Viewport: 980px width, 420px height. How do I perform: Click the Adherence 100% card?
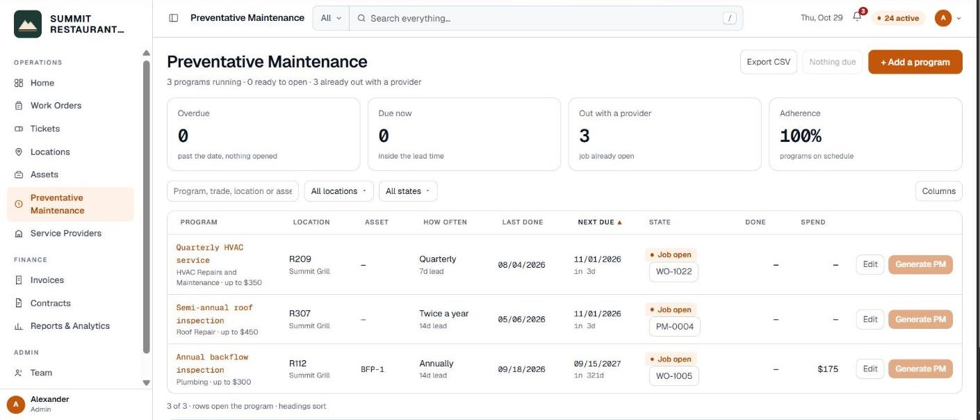(x=865, y=134)
